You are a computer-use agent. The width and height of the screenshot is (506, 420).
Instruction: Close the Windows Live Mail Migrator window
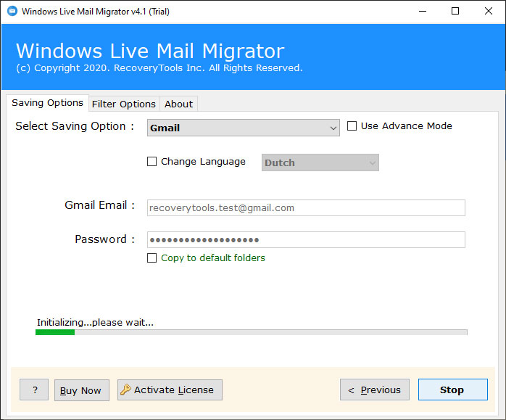tap(489, 12)
